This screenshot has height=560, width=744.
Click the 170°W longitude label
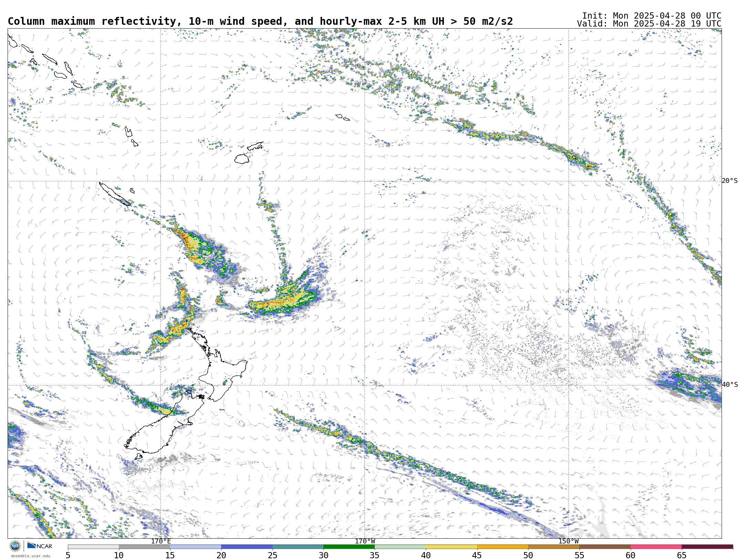coord(365,541)
